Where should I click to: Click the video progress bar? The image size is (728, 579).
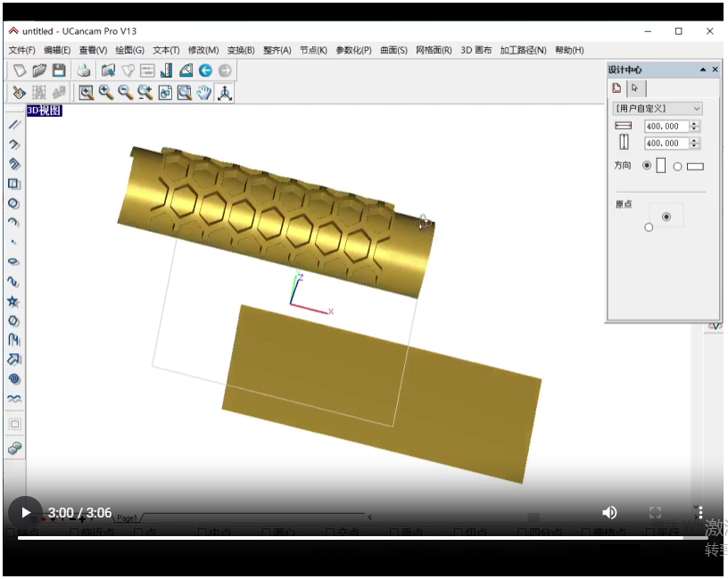click(357, 537)
